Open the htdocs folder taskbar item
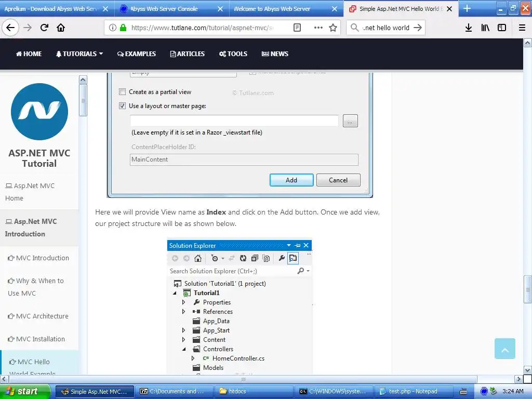532x399 pixels. coord(254,391)
